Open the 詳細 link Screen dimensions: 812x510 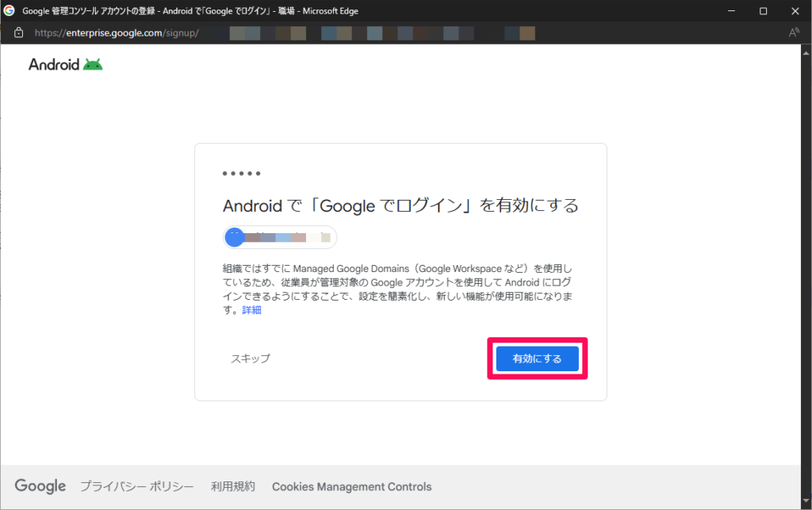pos(251,310)
